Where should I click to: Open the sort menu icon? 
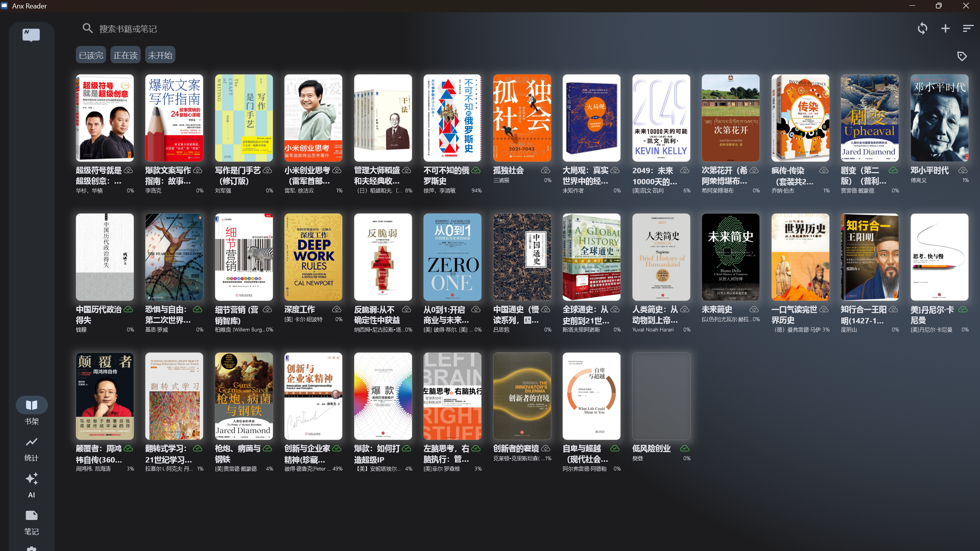pos(968,28)
